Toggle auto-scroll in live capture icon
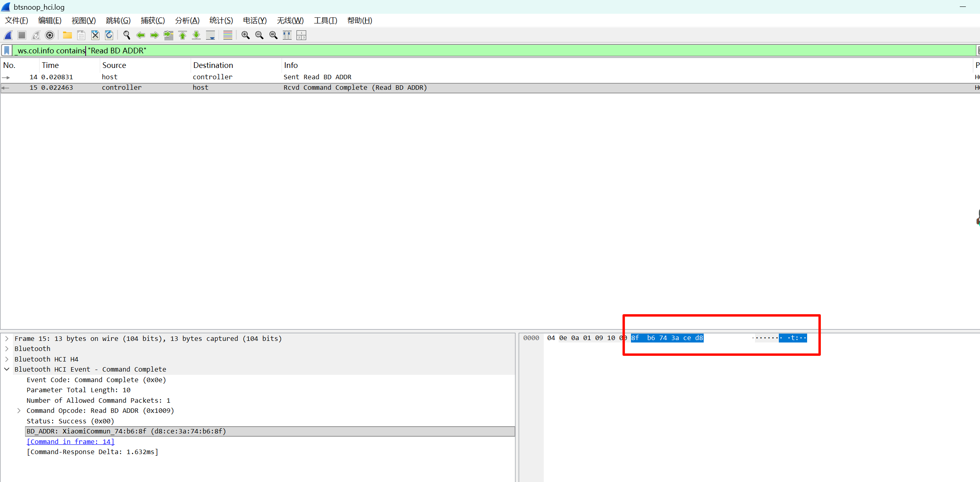 coord(210,36)
